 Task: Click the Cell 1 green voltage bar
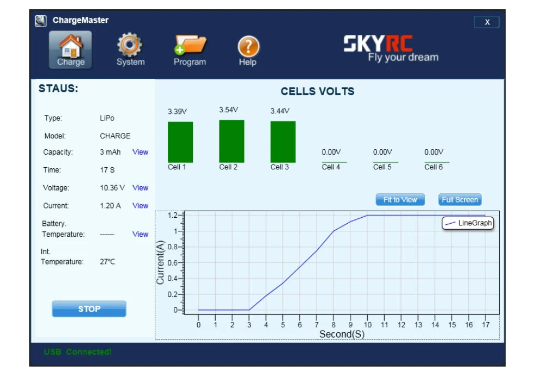(x=180, y=142)
